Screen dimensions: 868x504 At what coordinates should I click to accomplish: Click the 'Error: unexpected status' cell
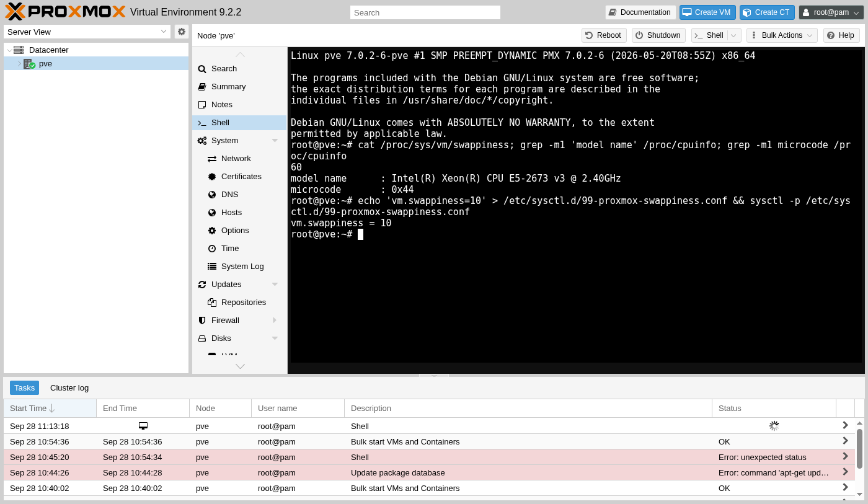[774, 457]
